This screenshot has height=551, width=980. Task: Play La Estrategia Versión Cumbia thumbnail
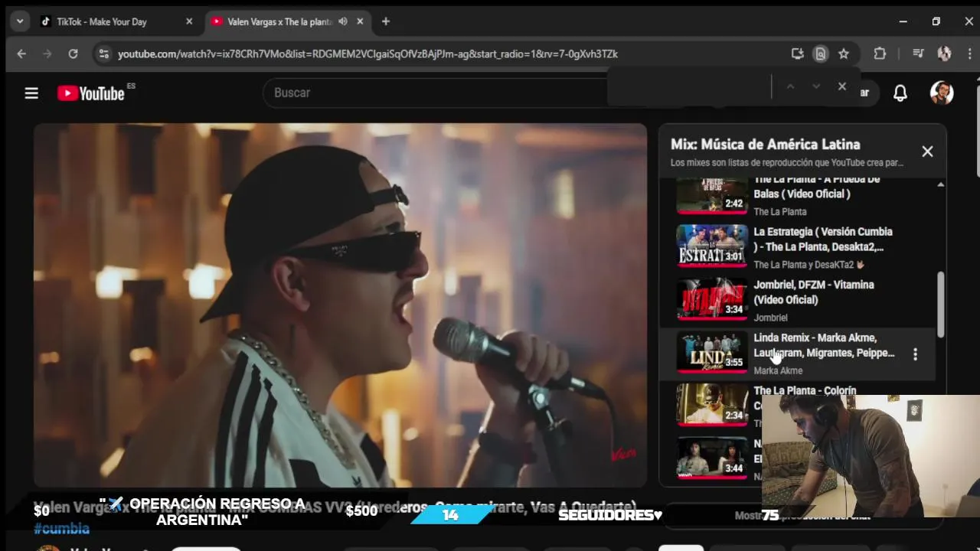click(712, 245)
